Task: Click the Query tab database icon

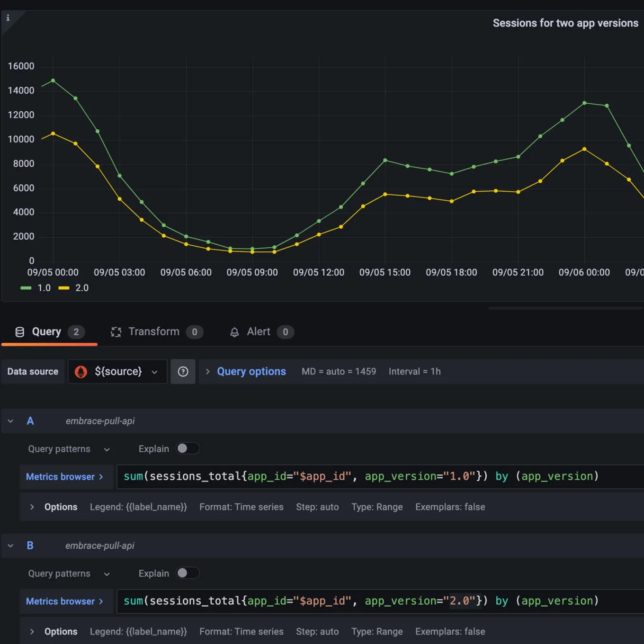Action: pyautogui.click(x=20, y=332)
